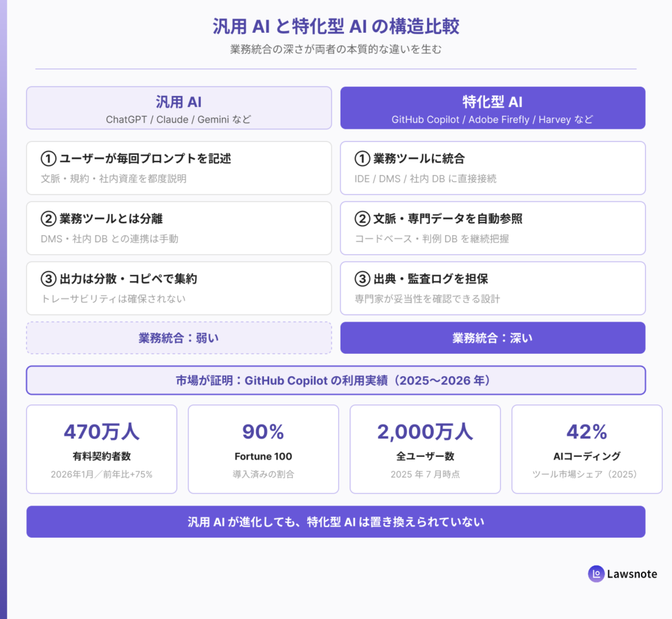This screenshot has height=619, width=672.
Task: Click the text 専門家が妥当性を確認できる設計
Action: (427, 299)
